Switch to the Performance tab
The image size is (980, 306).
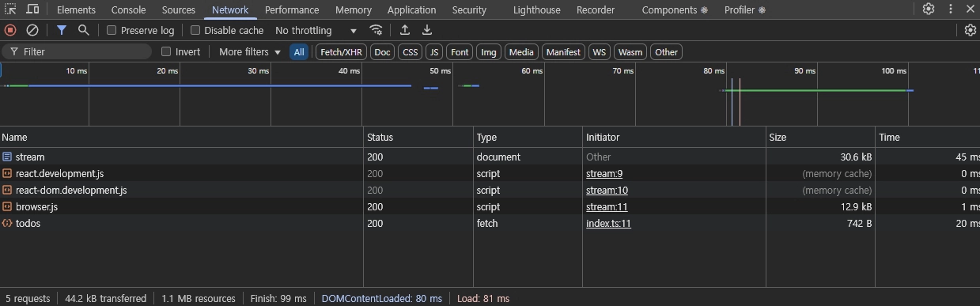(292, 9)
